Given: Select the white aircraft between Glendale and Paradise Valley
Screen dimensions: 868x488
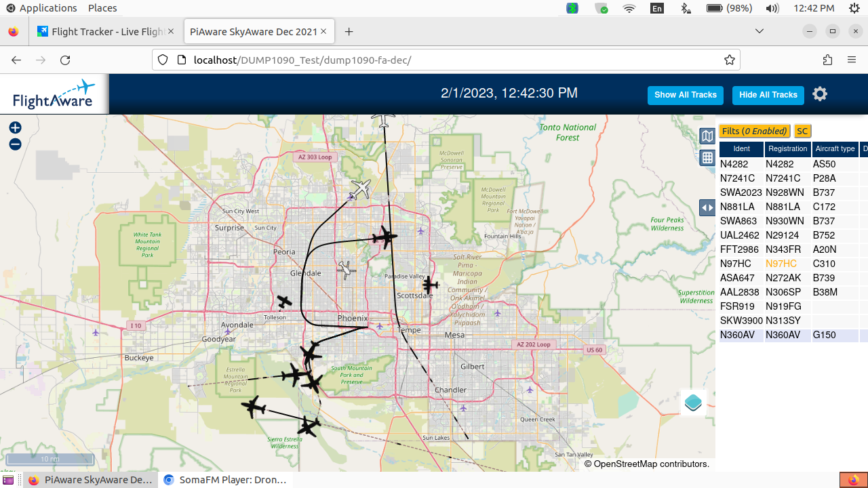Looking at the screenshot, I should point(347,270).
